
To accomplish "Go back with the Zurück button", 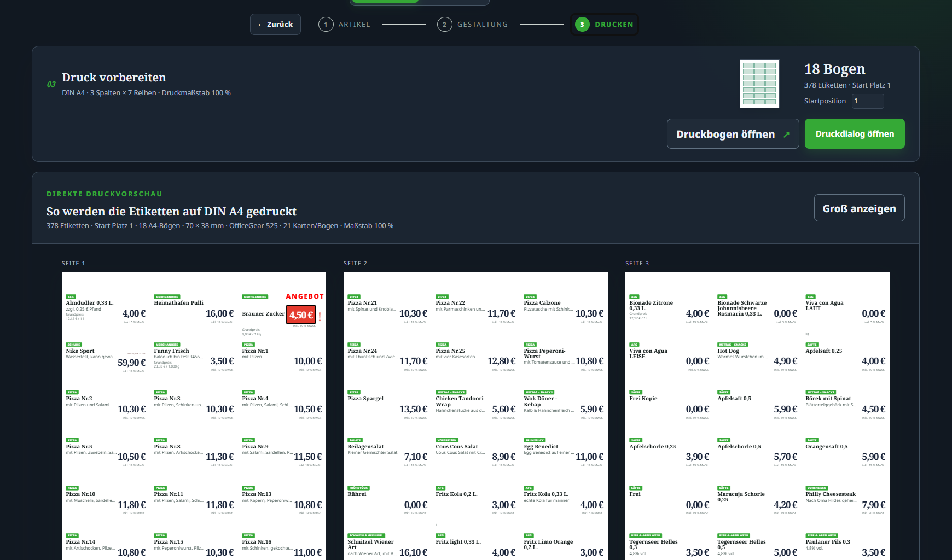I will pyautogui.click(x=275, y=24).
